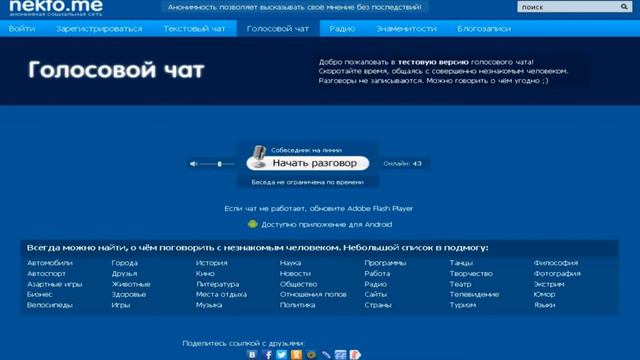Click the Азартные игры topic link

[54, 284]
